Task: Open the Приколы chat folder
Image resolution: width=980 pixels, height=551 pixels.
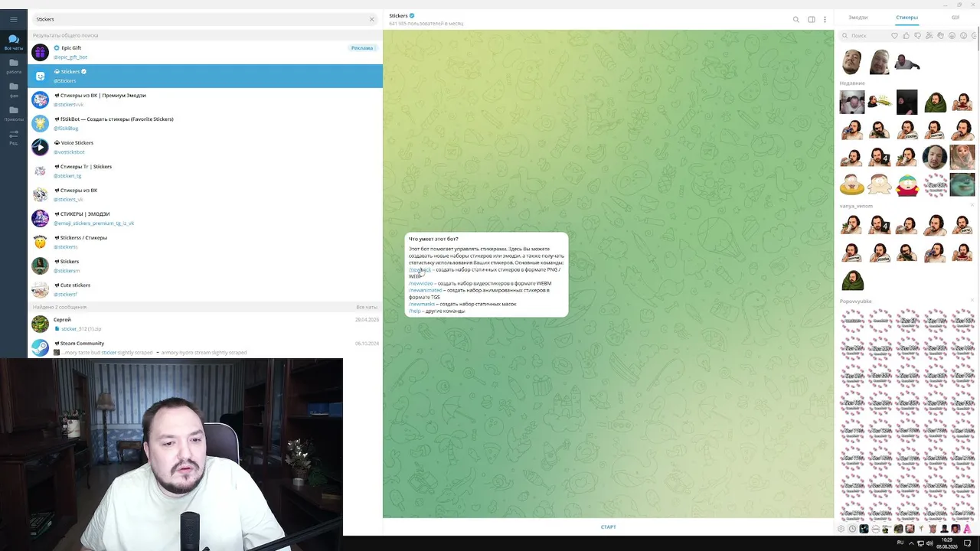Action: coord(13,114)
